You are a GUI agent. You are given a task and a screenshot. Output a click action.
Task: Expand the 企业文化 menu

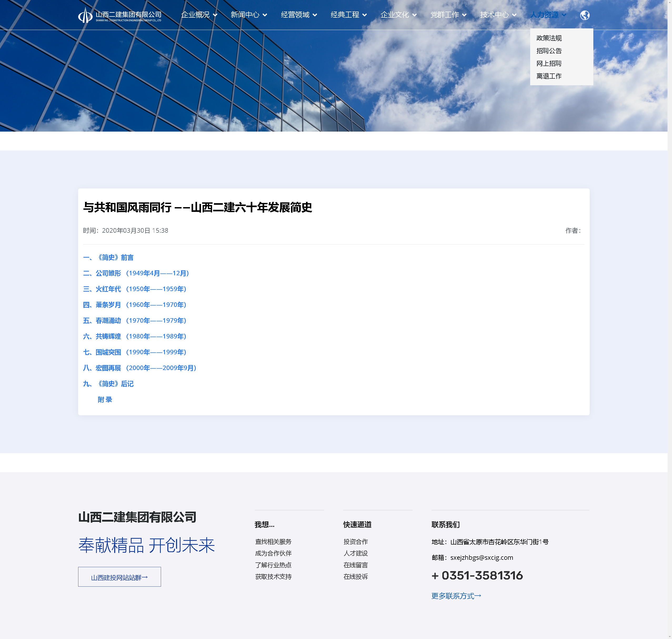point(398,15)
